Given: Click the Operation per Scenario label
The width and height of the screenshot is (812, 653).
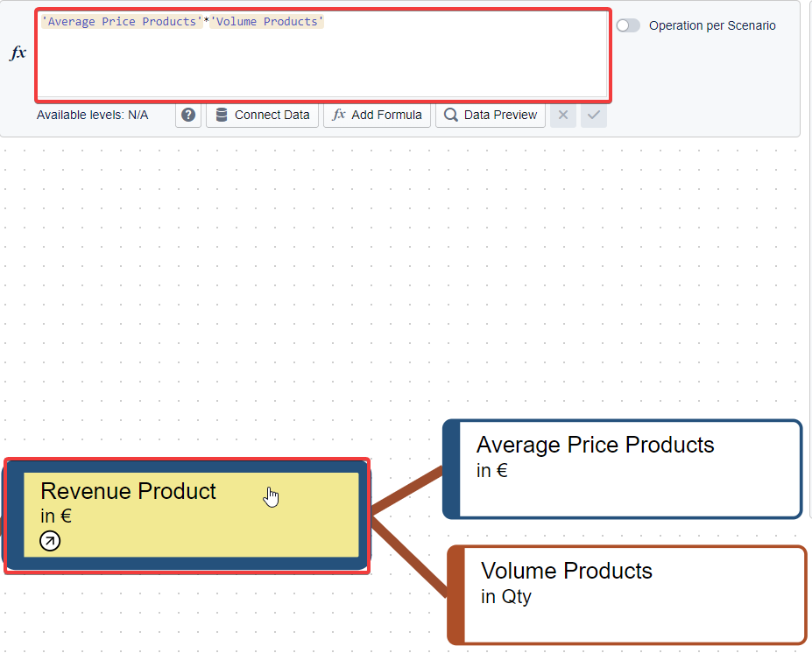Looking at the screenshot, I should pos(712,25).
